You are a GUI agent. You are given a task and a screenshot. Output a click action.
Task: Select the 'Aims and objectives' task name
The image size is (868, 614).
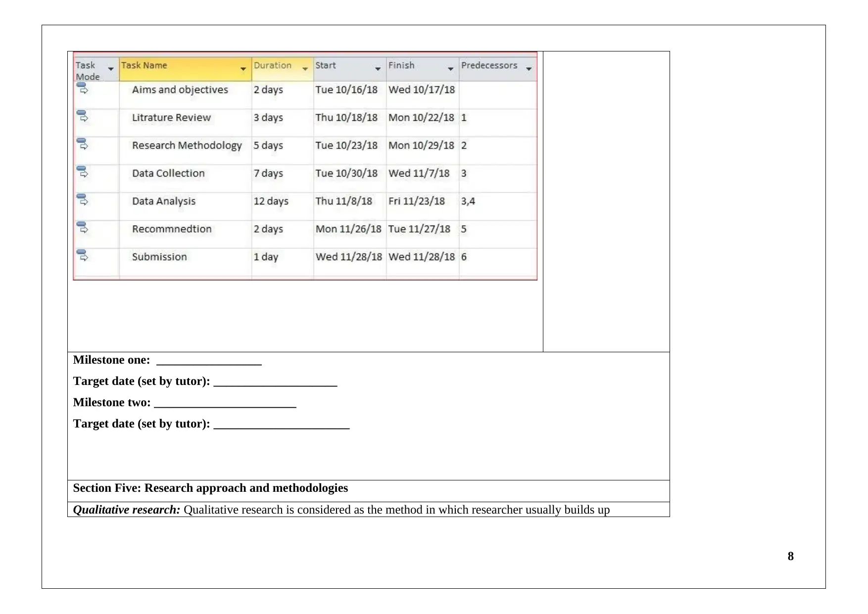pyautogui.click(x=180, y=90)
